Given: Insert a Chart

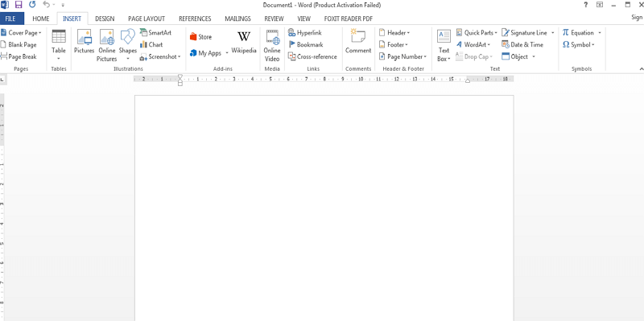Looking at the screenshot, I should click(151, 45).
